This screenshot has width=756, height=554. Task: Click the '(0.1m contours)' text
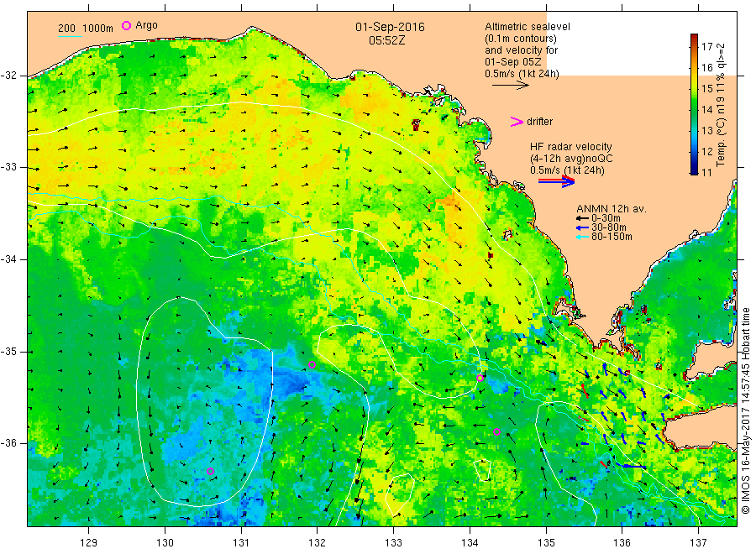[x=521, y=39]
